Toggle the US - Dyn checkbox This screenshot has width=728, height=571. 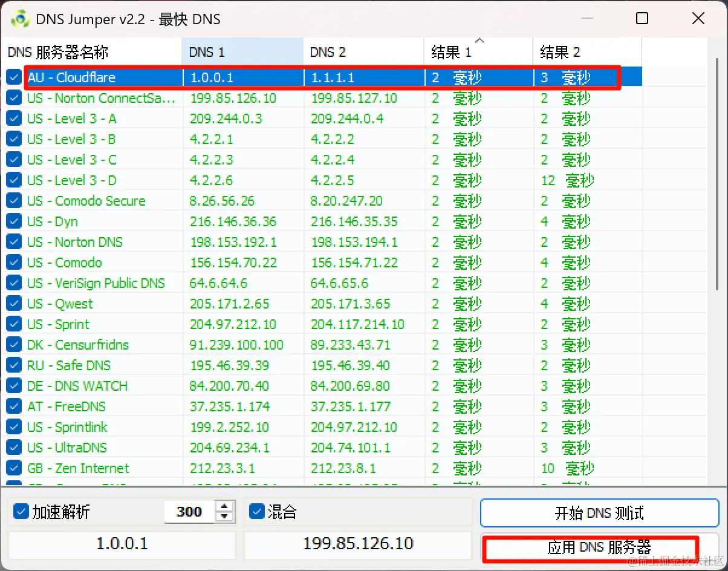click(14, 221)
